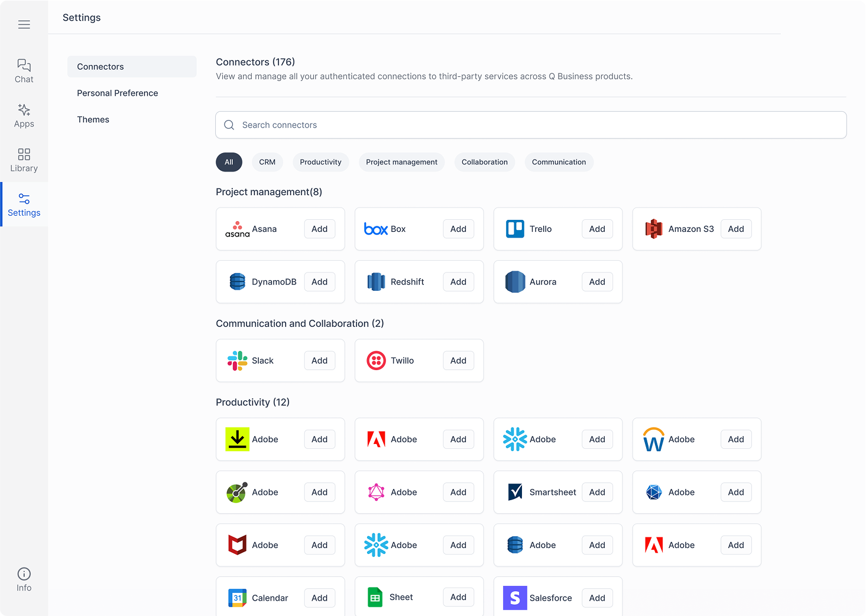866x616 pixels.
Task: Click the Project management(8) section heading
Action: click(x=269, y=192)
